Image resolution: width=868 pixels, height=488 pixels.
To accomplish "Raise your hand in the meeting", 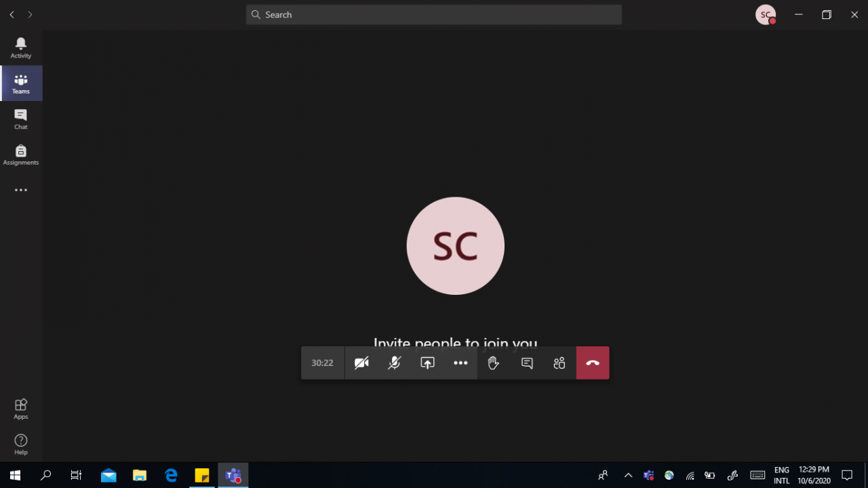I will click(x=494, y=363).
